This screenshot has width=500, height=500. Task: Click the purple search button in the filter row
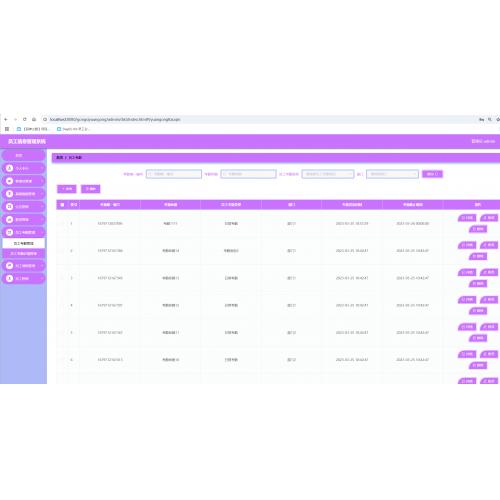coord(432,174)
